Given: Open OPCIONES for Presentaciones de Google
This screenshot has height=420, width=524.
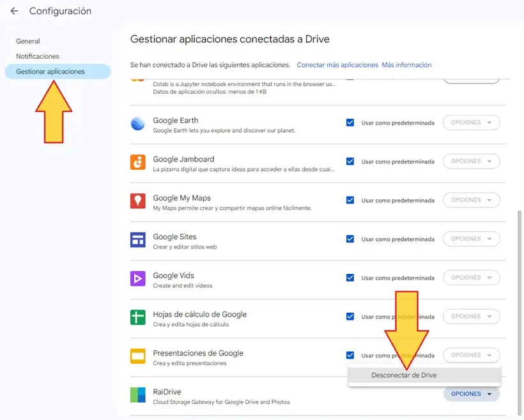Looking at the screenshot, I should pos(471,355).
